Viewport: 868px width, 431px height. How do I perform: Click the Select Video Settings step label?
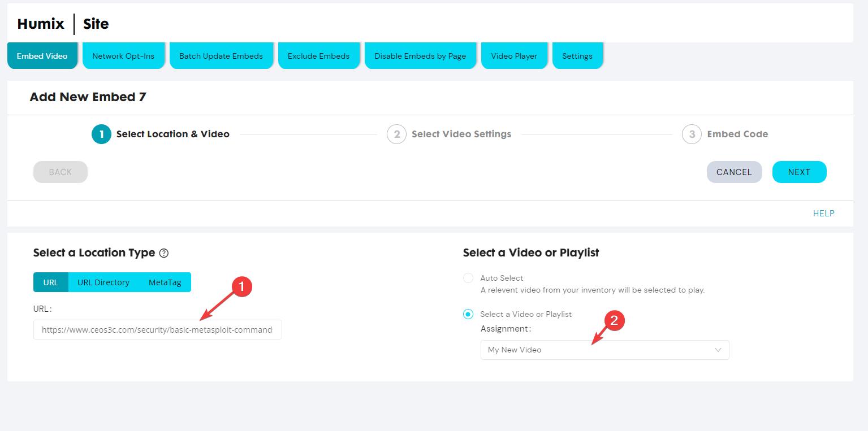[x=461, y=134]
